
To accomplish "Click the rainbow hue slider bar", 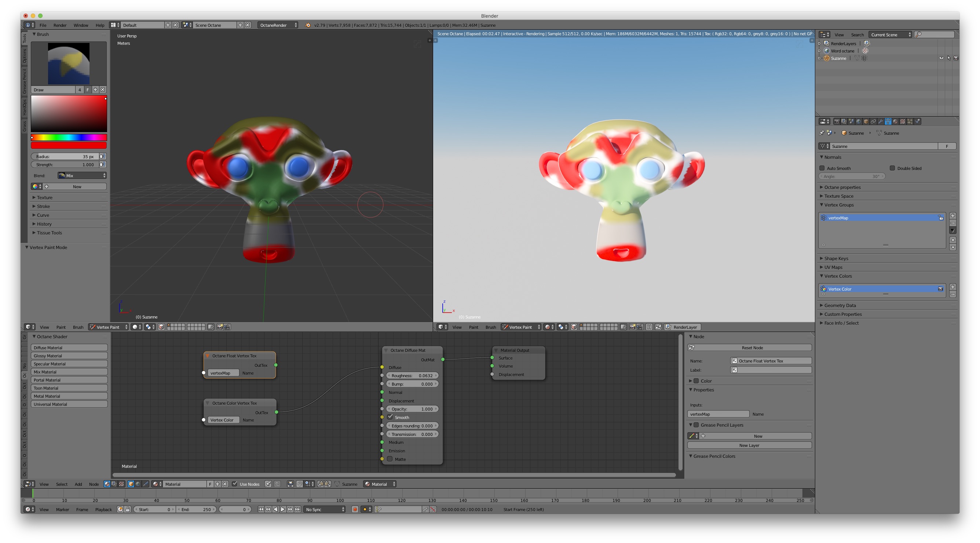I will click(69, 137).
